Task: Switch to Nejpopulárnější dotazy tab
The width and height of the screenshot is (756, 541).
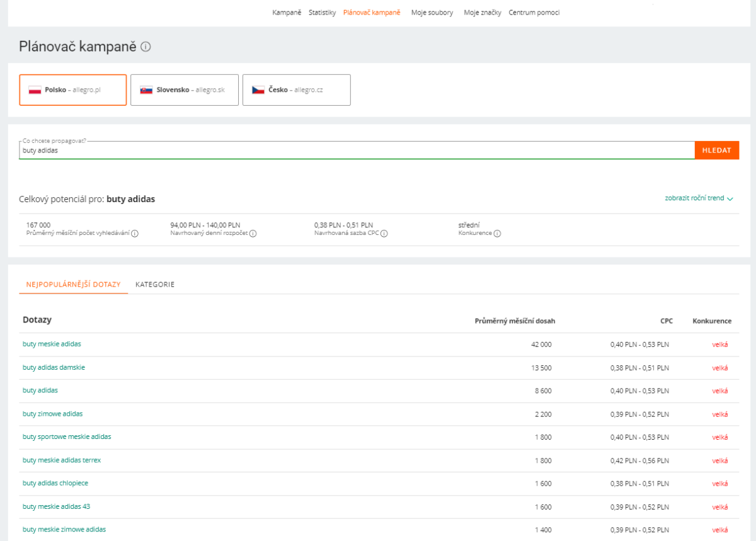Action: pyautogui.click(x=73, y=285)
